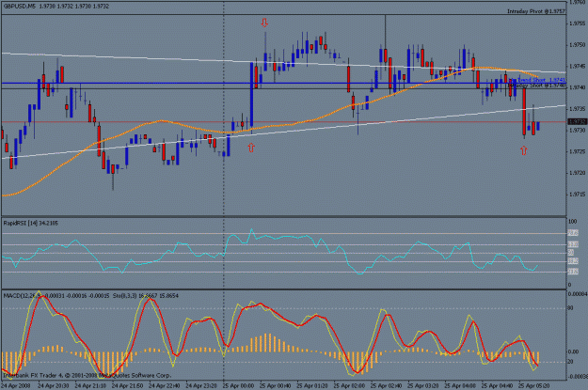Select the "Intraday Short @1.9740" label

click(x=536, y=86)
